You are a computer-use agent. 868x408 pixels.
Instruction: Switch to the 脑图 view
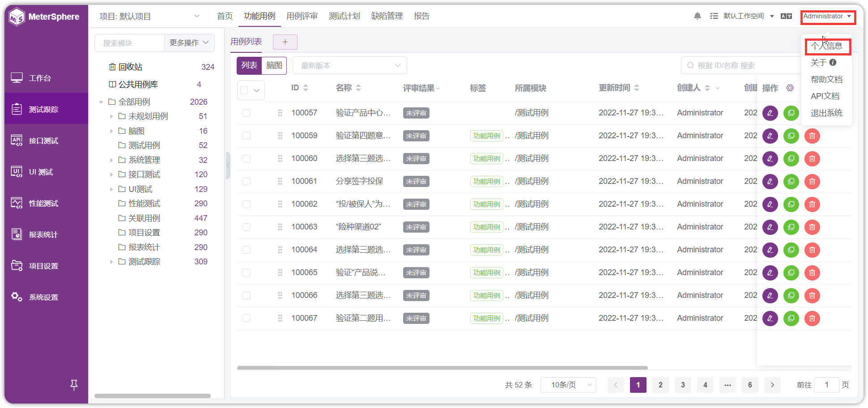click(274, 65)
